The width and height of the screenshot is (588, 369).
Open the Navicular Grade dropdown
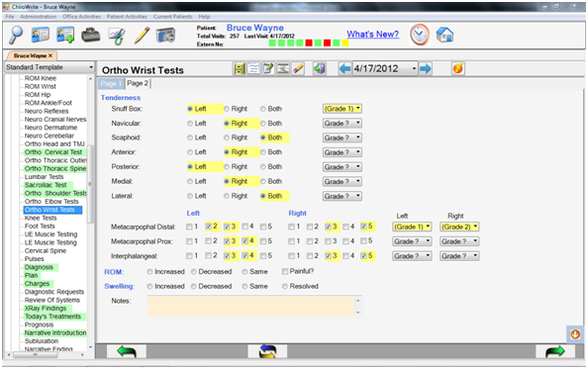[342, 124]
